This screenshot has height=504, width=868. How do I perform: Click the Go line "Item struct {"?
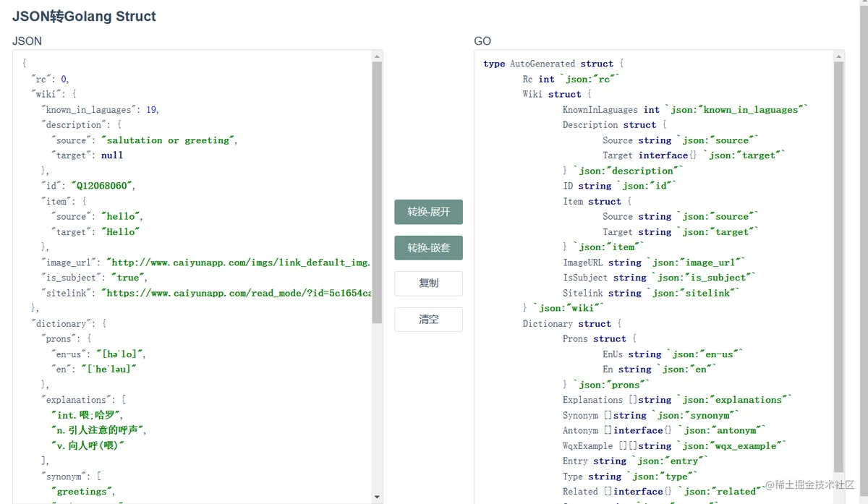coord(597,201)
